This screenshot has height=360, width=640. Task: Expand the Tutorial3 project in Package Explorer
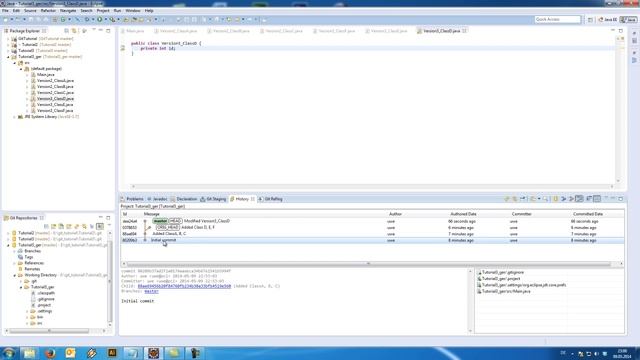[8, 51]
